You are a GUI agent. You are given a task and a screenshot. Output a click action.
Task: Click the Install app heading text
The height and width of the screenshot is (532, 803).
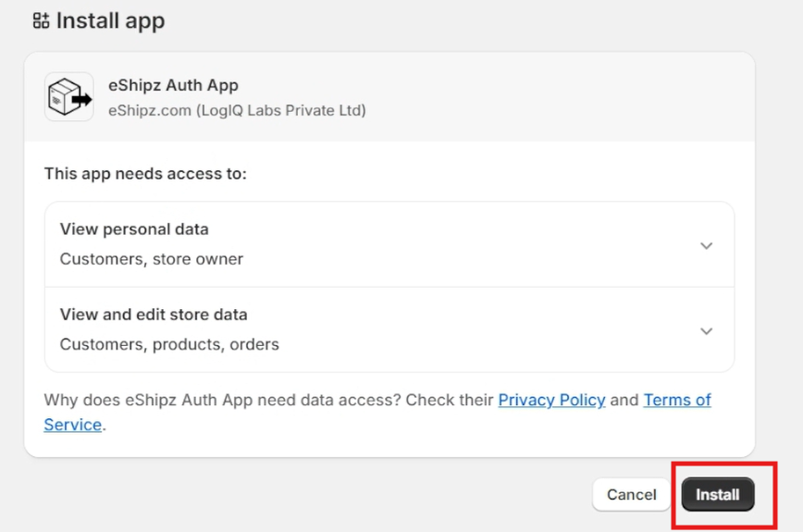pyautogui.click(x=110, y=20)
